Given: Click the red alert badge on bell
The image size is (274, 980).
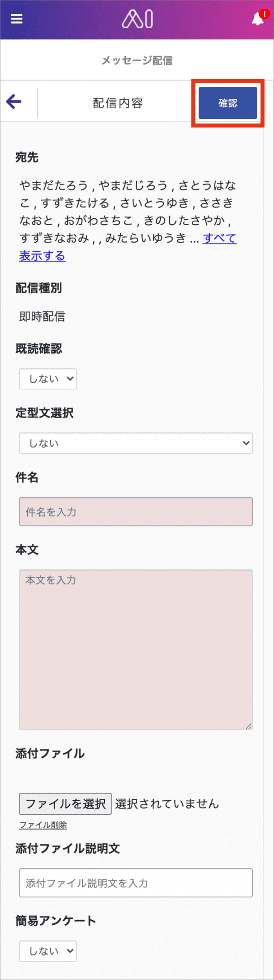Looking at the screenshot, I should click(265, 14).
